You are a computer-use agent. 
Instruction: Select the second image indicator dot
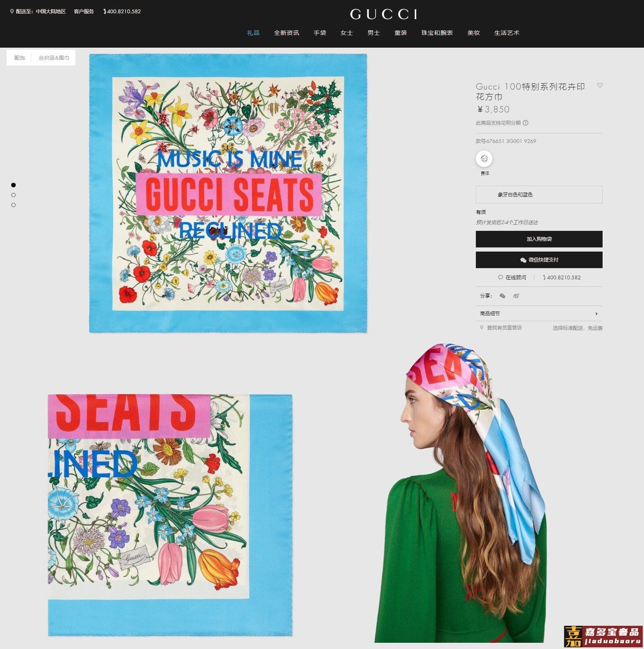click(x=14, y=195)
